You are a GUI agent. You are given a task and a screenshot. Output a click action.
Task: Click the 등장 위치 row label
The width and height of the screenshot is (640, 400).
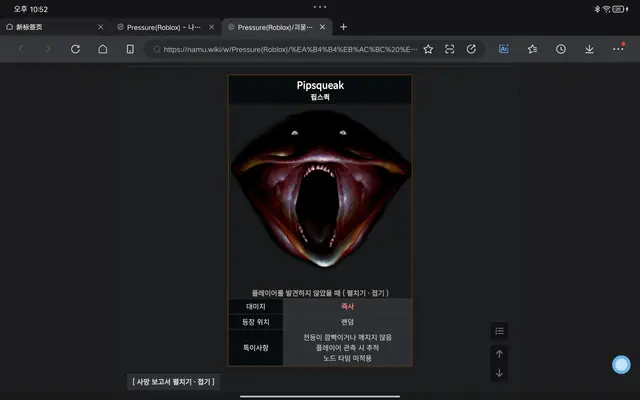coord(256,322)
